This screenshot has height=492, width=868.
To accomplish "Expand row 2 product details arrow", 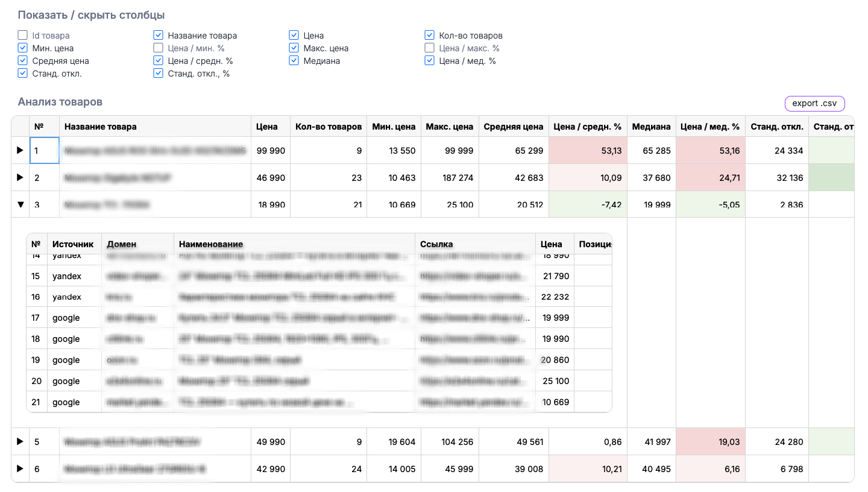I will (x=20, y=178).
